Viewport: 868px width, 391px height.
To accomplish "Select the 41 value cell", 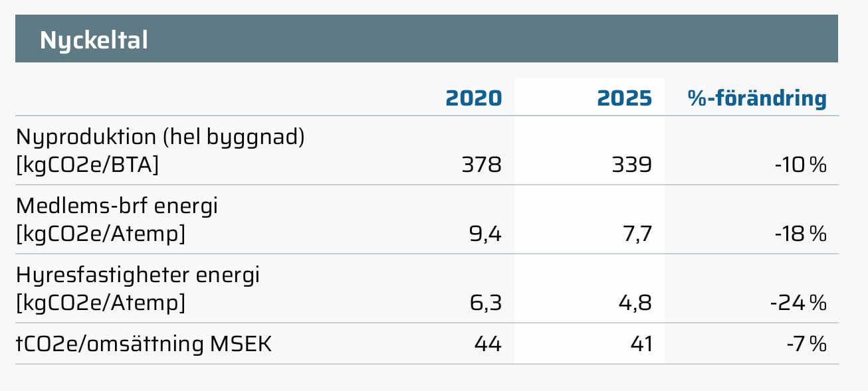I will (x=639, y=344).
